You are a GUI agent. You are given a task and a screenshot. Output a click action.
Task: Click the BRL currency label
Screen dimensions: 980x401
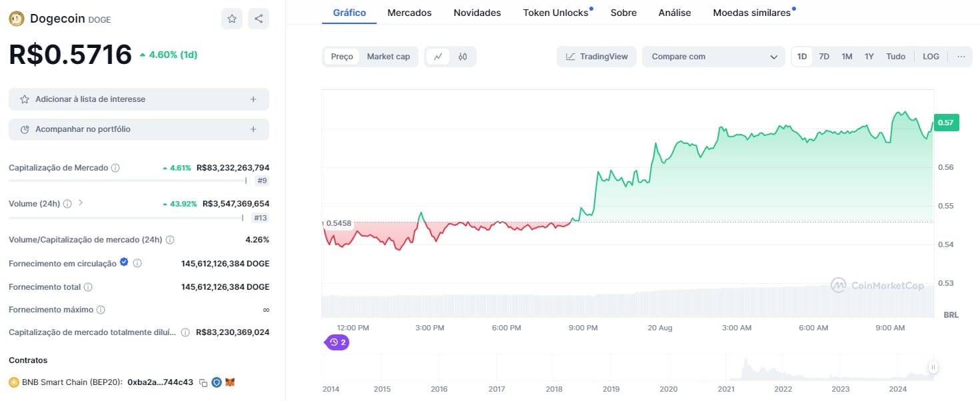[x=951, y=314]
